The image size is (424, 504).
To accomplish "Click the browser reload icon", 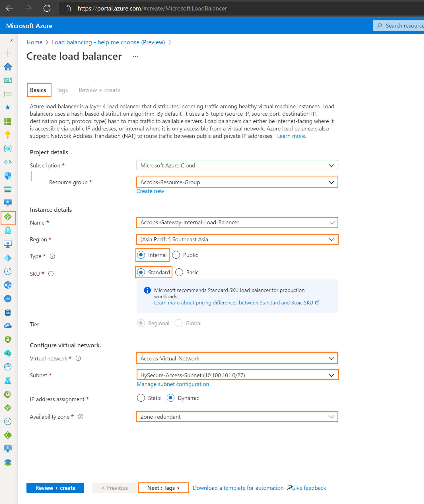I will [47, 8].
